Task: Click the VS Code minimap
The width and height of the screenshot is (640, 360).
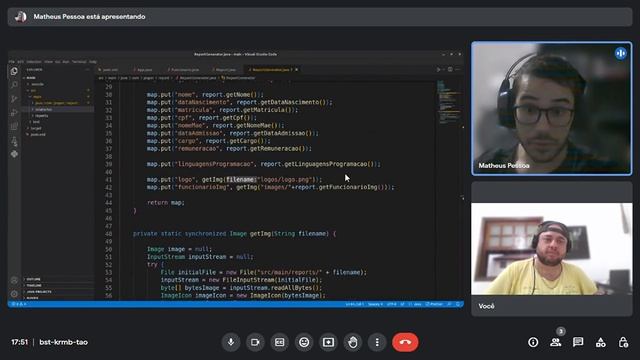Action: pos(449,102)
